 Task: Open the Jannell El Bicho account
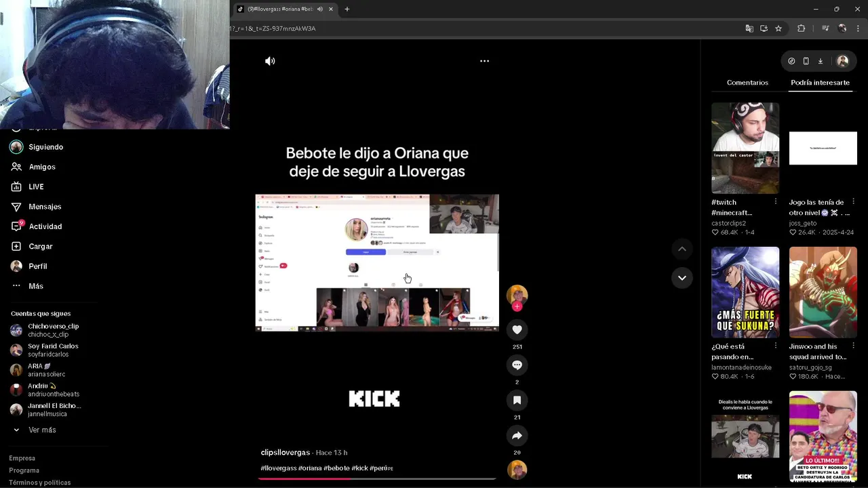(53, 409)
